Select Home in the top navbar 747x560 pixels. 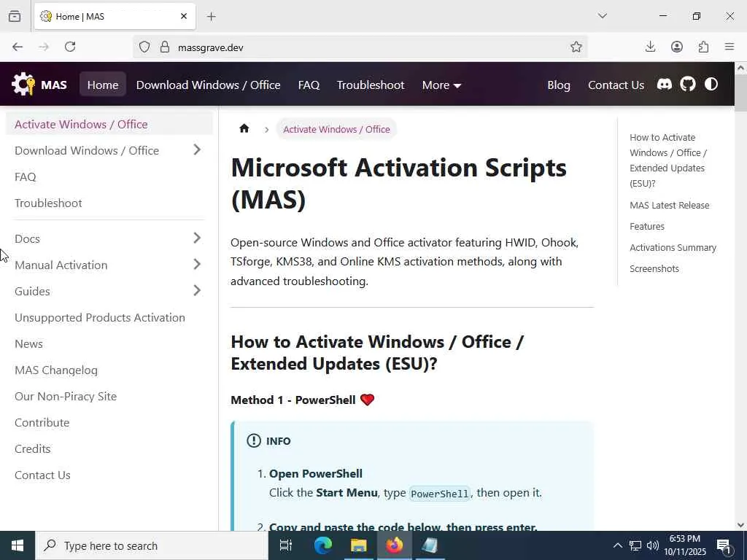(103, 85)
